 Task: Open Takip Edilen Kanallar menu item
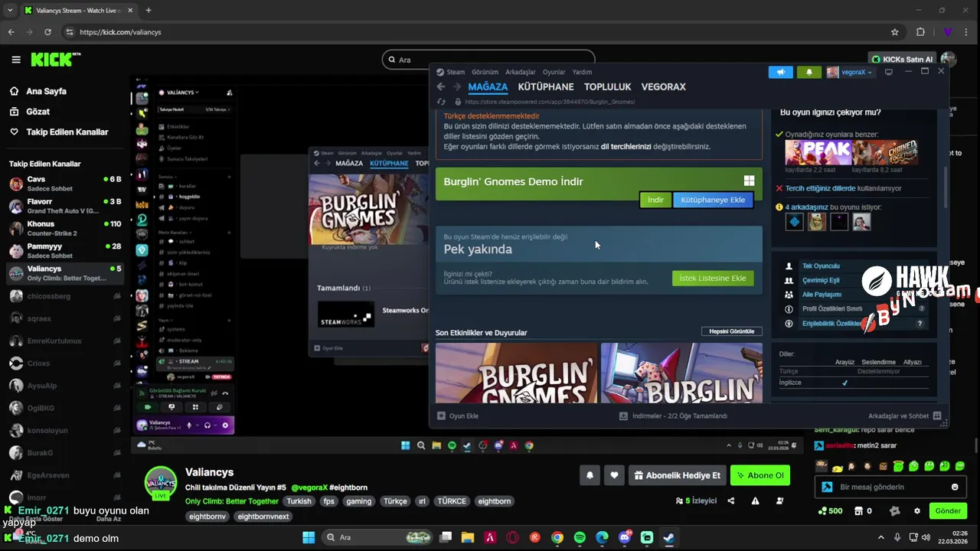(67, 132)
